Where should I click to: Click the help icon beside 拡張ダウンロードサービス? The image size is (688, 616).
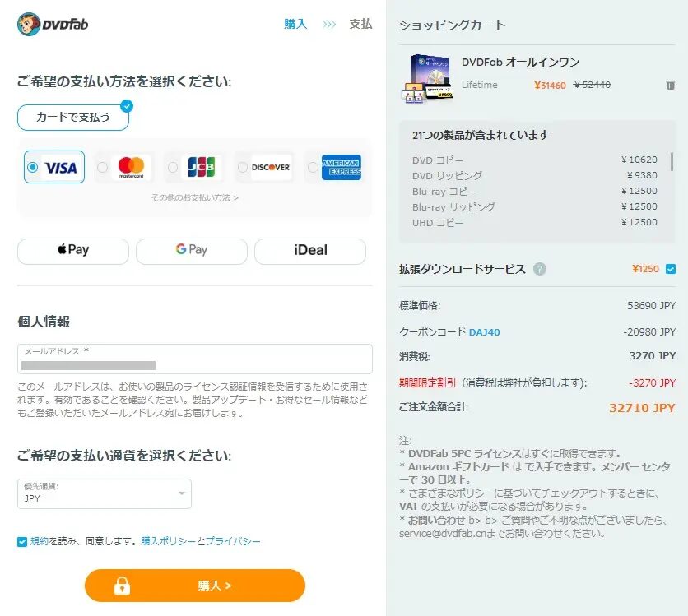click(x=540, y=269)
